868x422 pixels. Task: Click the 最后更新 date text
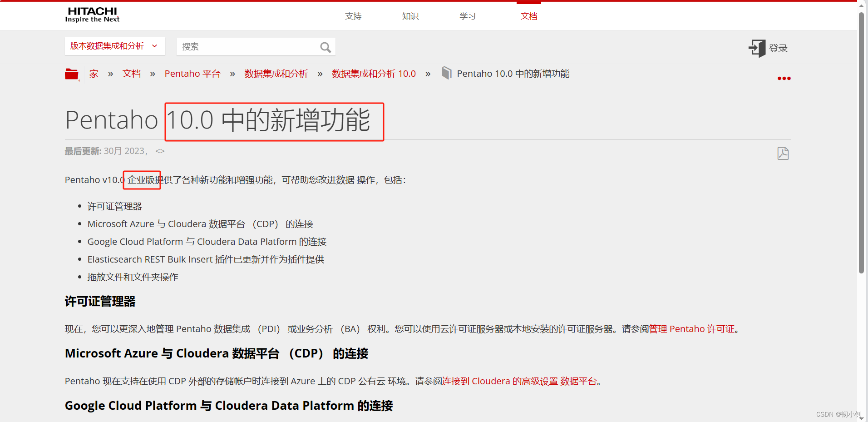[106, 151]
